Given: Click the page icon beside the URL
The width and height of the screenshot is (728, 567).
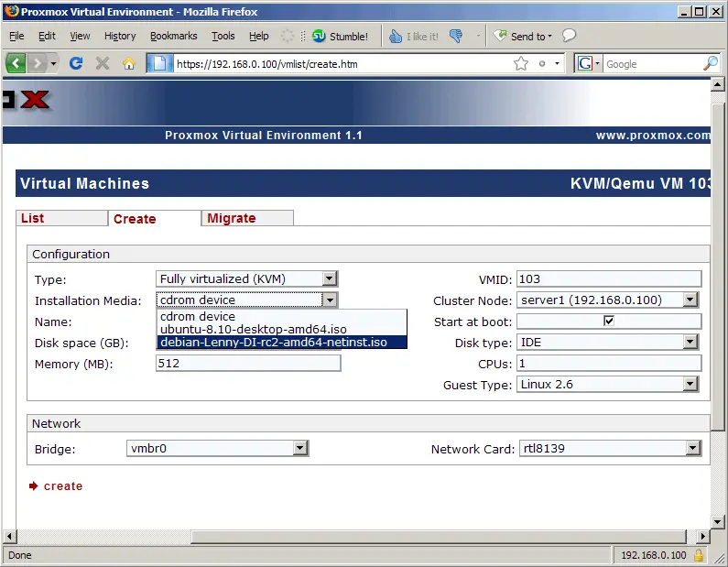Looking at the screenshot, I should pos(159,63).
